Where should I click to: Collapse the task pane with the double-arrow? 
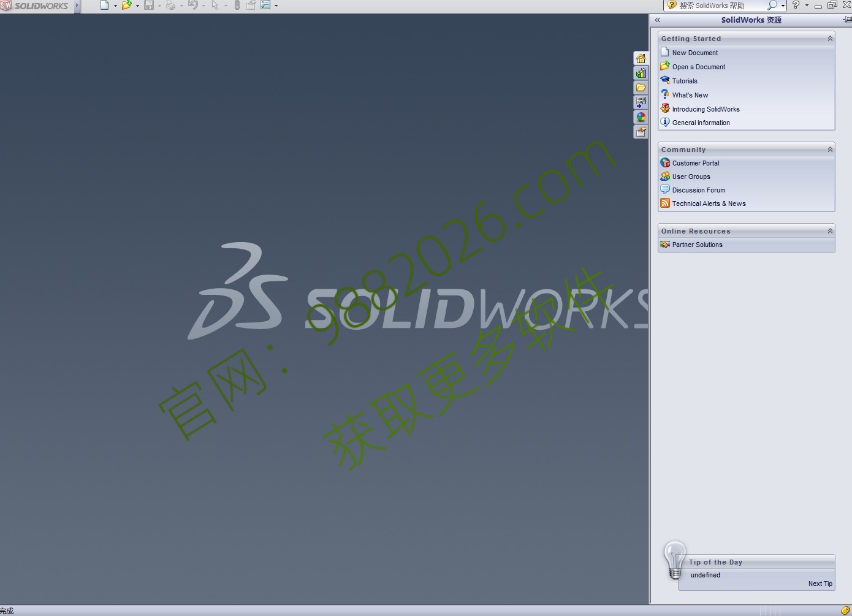(657, 20)
